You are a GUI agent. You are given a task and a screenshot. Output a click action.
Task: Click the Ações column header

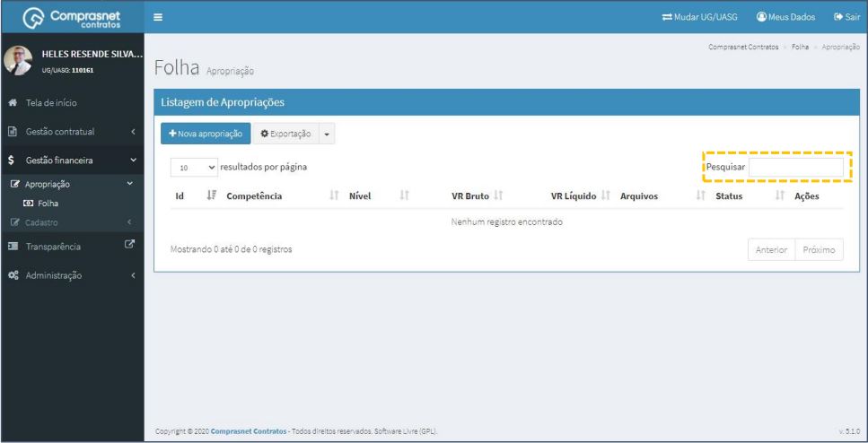tap(807, 196)
